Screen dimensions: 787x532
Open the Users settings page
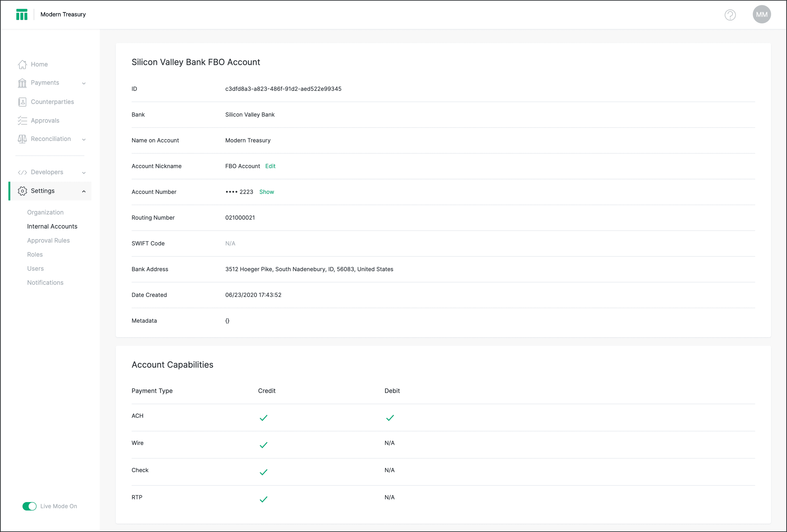pyautogui.click(x=35, y=268)
